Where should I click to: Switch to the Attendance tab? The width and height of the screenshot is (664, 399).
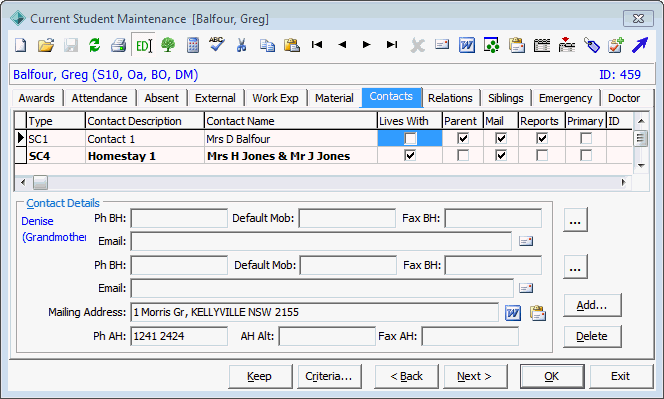(100, 98)
